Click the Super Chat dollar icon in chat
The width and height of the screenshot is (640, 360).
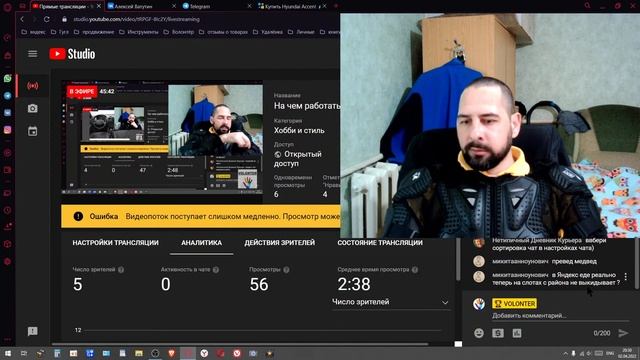(498, 333)
